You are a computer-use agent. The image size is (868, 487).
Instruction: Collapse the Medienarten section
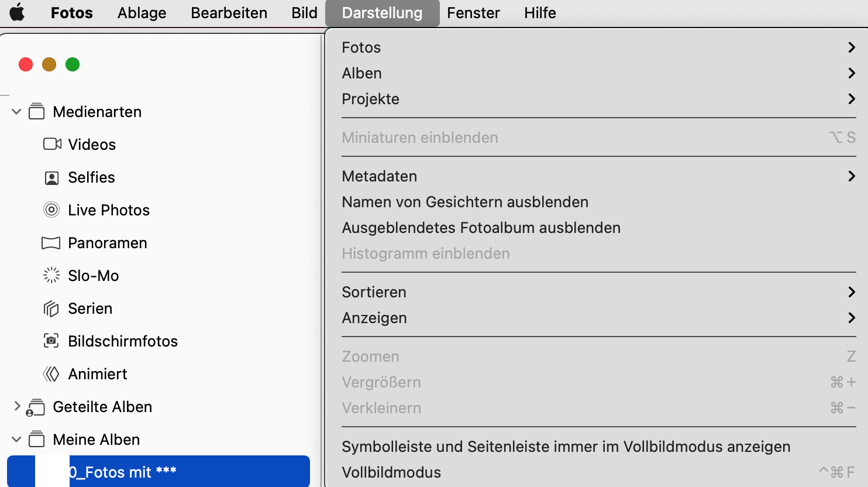(16, 111)
